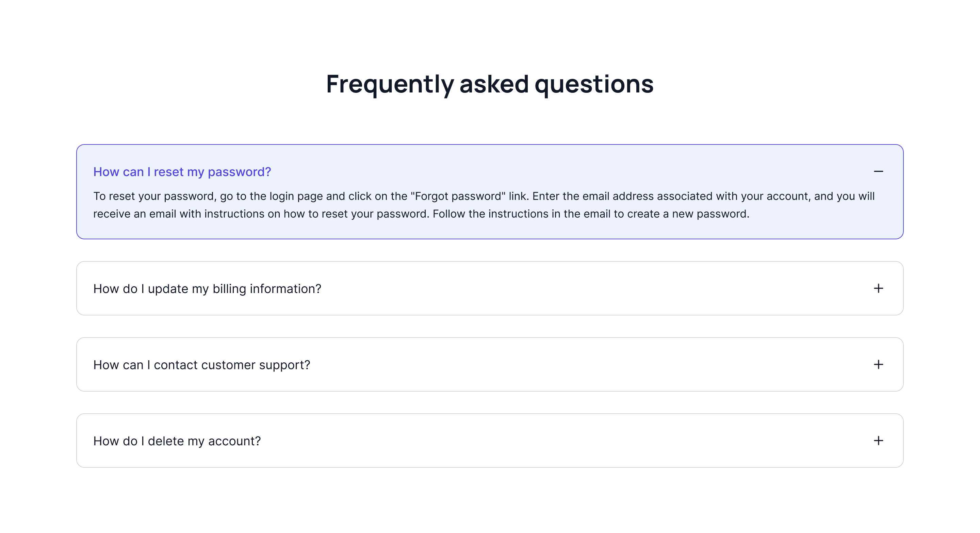Collapse the password answer using the minus icon
The image size is (980, 533).
(878, 171)
